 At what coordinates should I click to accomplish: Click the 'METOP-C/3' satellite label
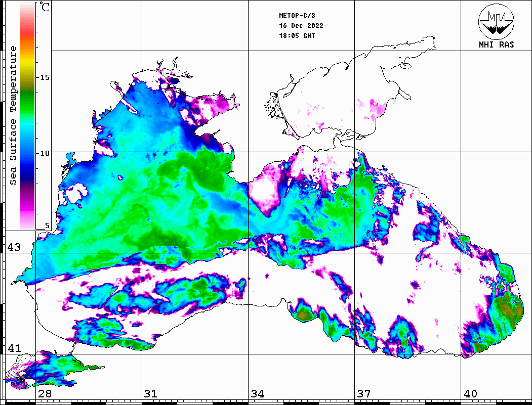(297, 16)
